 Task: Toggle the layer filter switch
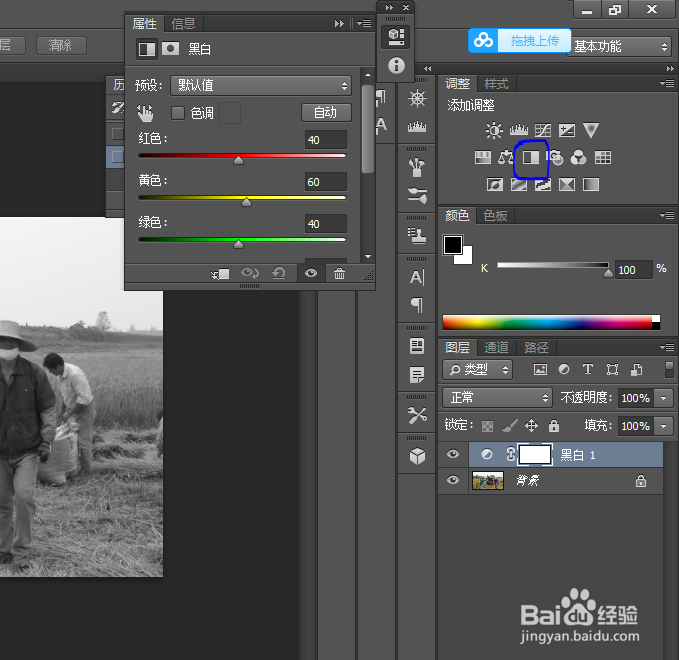tap(669, 369)
